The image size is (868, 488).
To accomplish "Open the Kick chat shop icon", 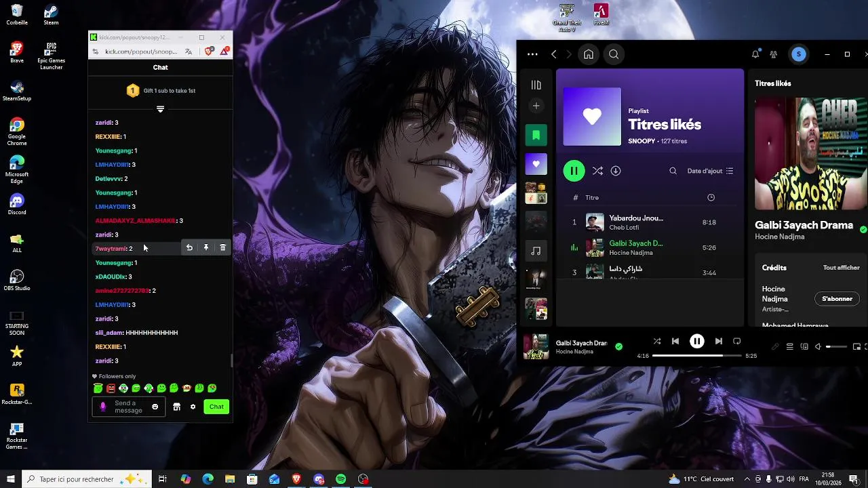I will tap(176, 407).
